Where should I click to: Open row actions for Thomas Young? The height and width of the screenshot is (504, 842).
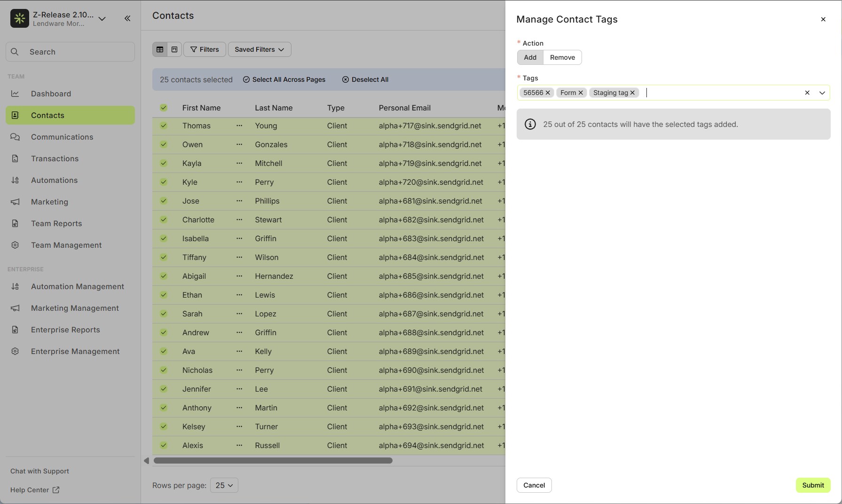(239, 126)
